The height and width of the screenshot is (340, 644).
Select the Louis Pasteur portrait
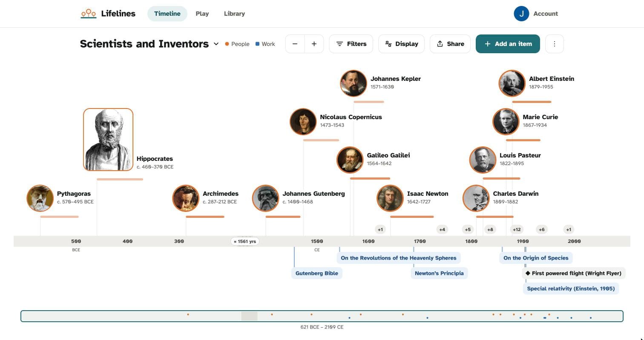coord(483,160)
